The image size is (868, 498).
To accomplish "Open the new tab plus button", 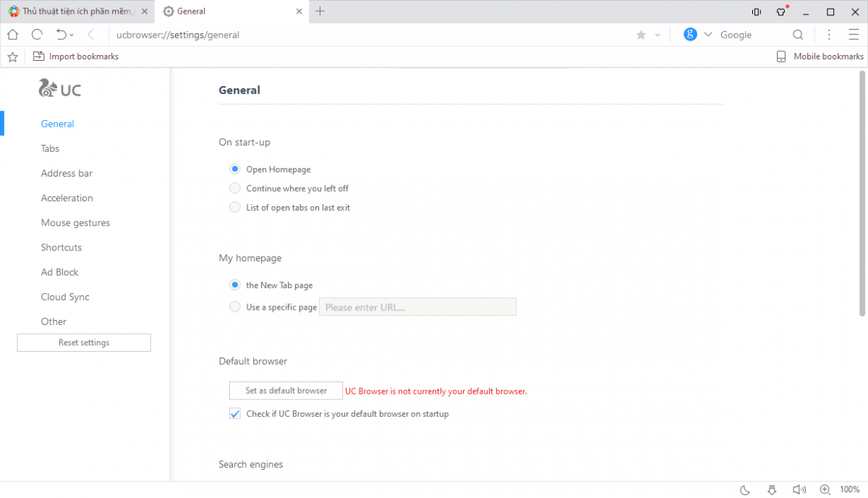I will point(320,11).
